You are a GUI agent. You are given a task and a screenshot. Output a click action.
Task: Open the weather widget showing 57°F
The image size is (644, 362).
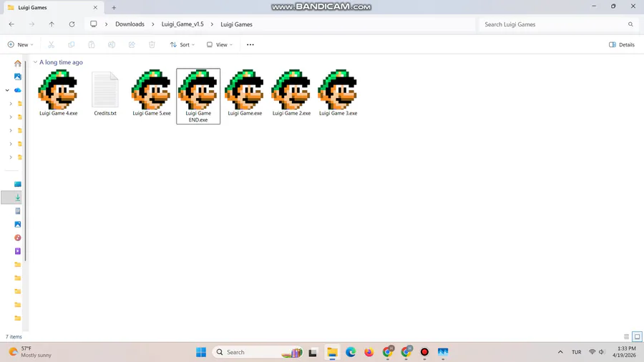[x=30, y=352]
